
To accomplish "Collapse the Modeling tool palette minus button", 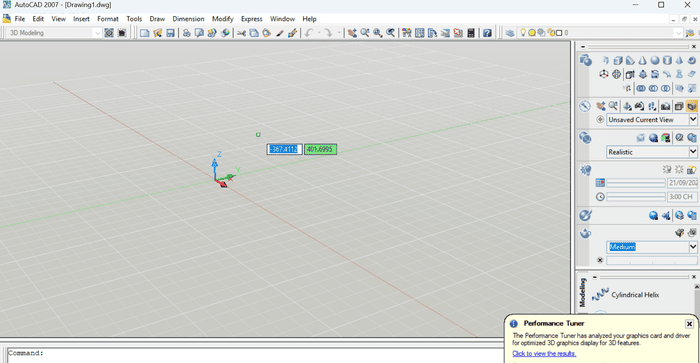I will pyautogui.click(x=595, y=277).
